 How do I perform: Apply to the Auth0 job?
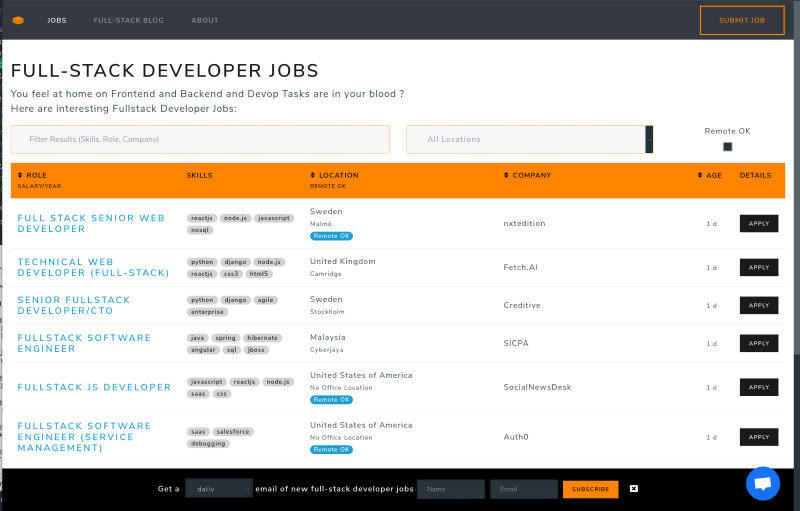click(x=759, y=437)
